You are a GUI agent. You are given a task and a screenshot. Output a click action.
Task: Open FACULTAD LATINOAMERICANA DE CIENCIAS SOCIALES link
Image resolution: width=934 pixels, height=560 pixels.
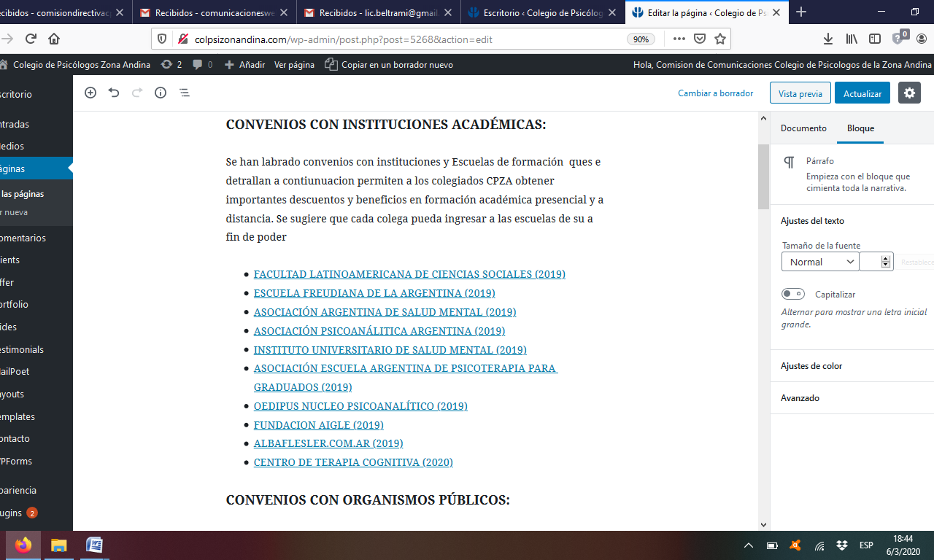(409, 274)
